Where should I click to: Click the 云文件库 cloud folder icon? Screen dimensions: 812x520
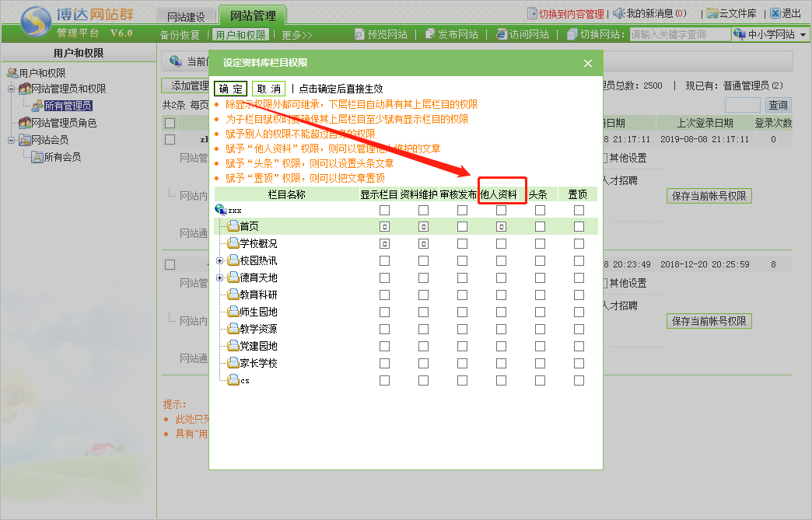pyautogui.click(x=712, y=13)
